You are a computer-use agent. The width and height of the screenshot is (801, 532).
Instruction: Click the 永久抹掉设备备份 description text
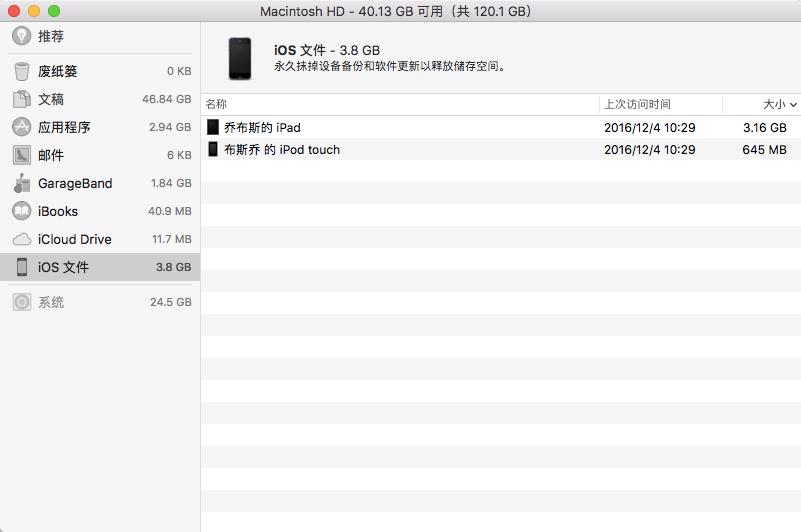coord(389,66)
